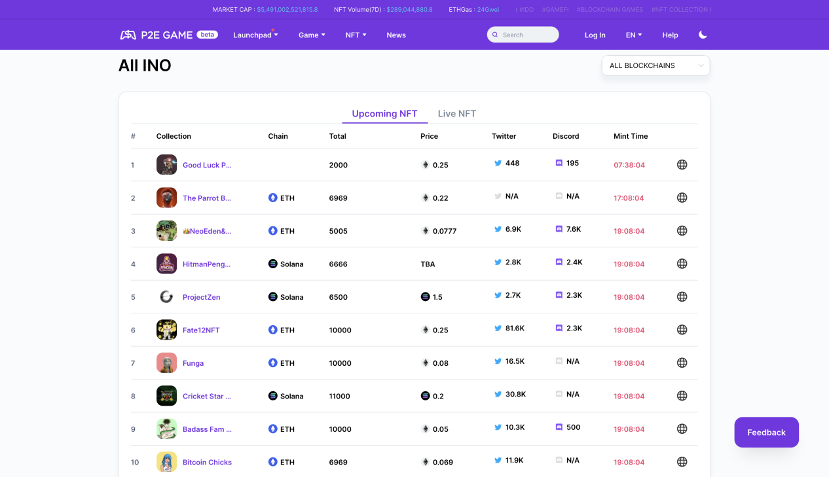
Task: Open the Cricket Star collection link
Action: click(206, 396)
